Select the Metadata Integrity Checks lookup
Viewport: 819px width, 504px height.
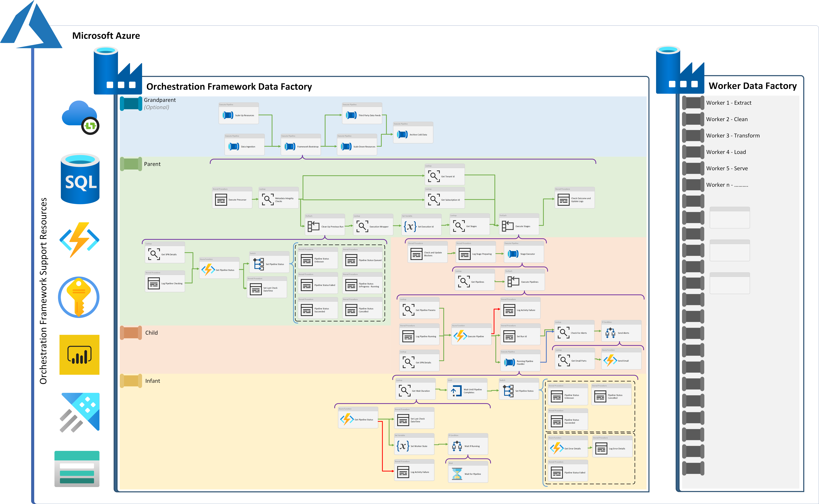point(279,198)
